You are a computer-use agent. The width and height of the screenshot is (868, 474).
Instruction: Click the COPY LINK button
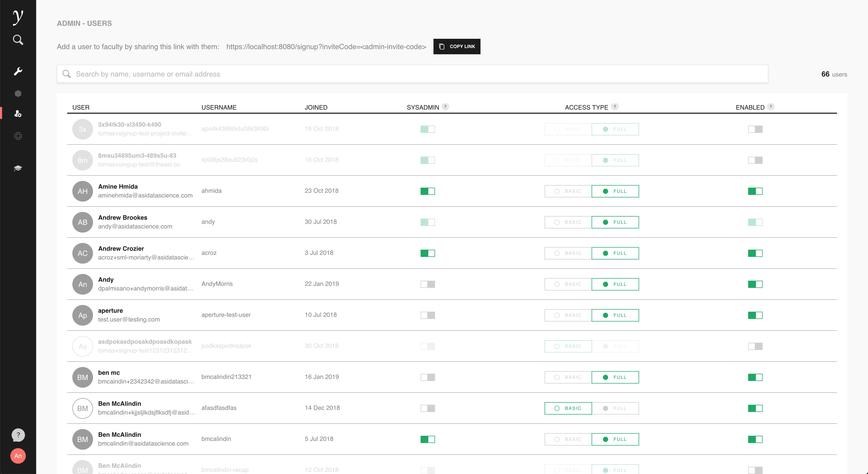456,47
